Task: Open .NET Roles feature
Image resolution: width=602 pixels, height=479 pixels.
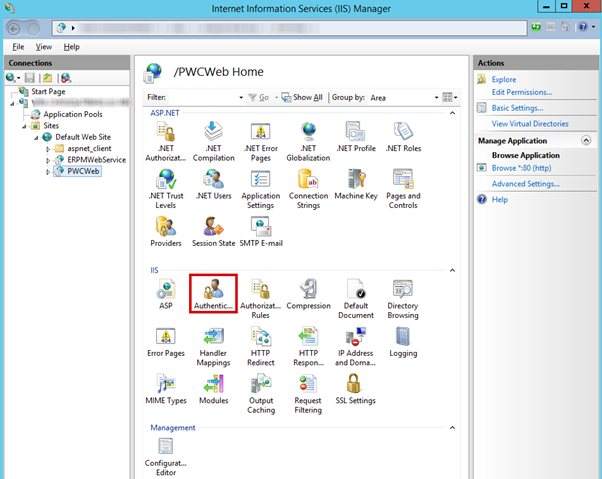Action: pyautogui.click(x=403, y=137)
